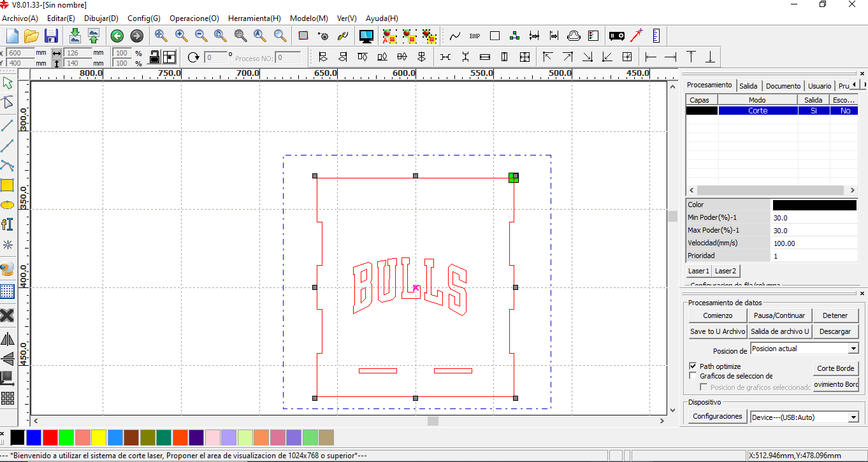
Task: Click the monitor preview icon in toolbar
Action: 366,36
